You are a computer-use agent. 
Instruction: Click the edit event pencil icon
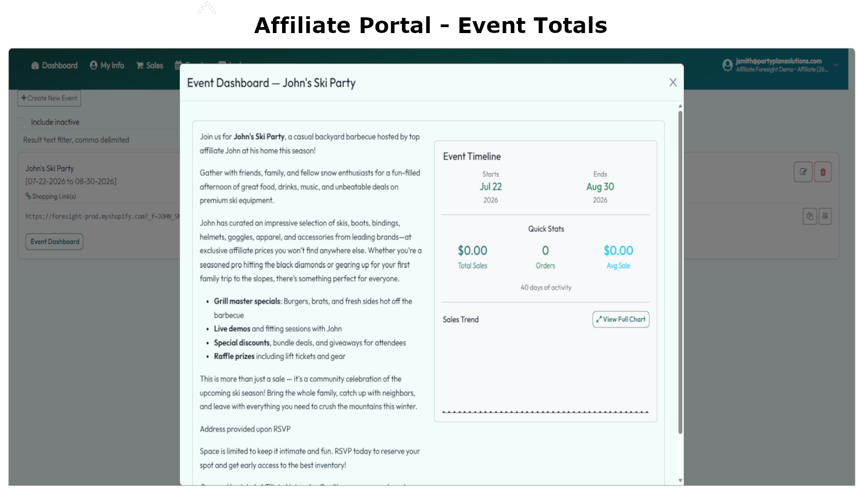[803, 172]
